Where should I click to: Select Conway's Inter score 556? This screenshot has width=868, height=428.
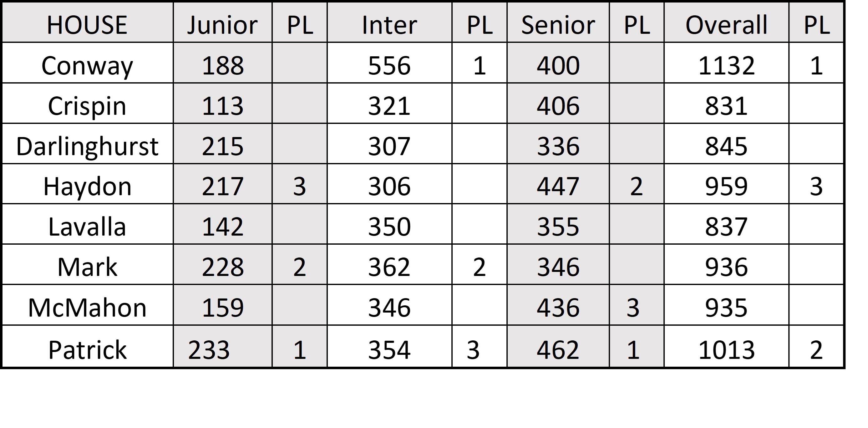pos(389,65)
